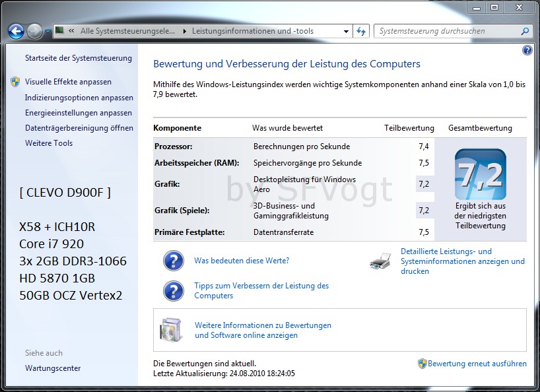This screenshot has width=540, height=392.
Task: Run 'Bewertung erneut ausführen'
Action: (x=477, y=364)
